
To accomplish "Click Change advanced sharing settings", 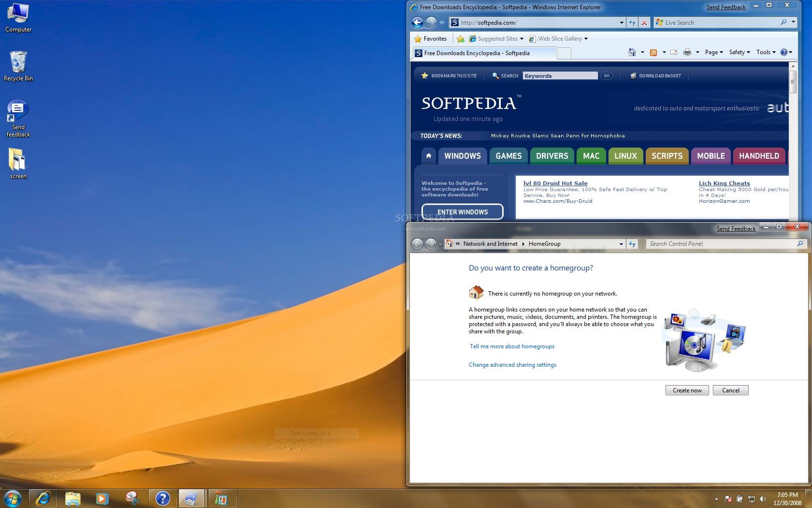I will click(x=512, y=365).
